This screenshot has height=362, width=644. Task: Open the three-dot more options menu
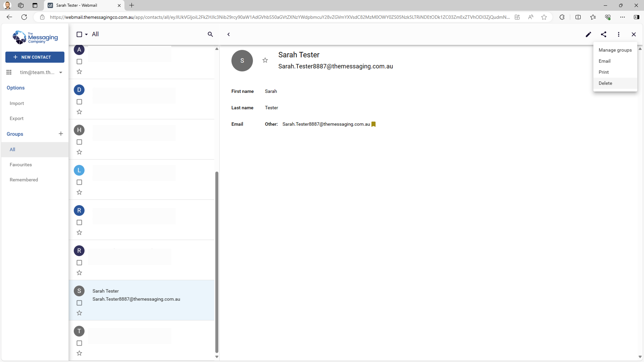(x=619, y=35)
